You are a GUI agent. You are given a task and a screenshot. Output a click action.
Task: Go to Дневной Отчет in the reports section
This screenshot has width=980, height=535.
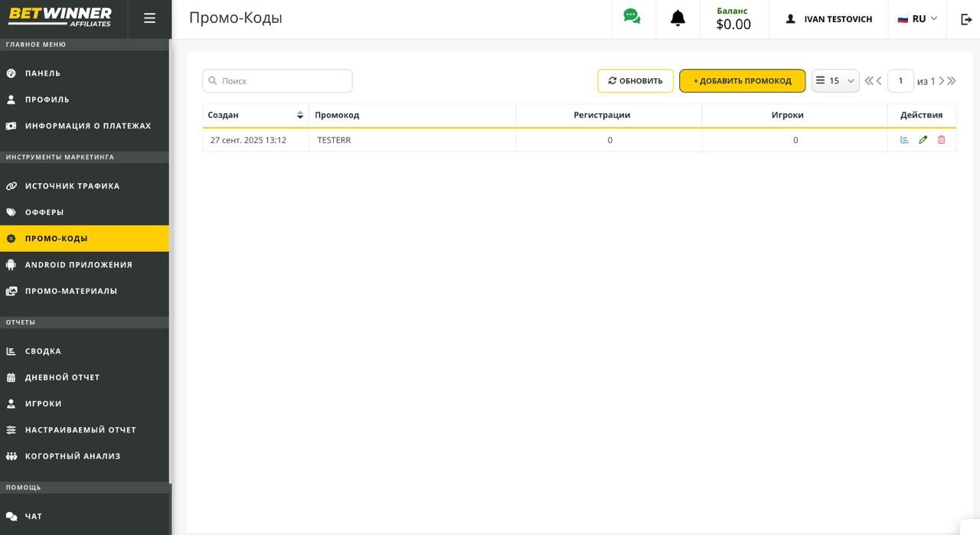tap(61, 377)
